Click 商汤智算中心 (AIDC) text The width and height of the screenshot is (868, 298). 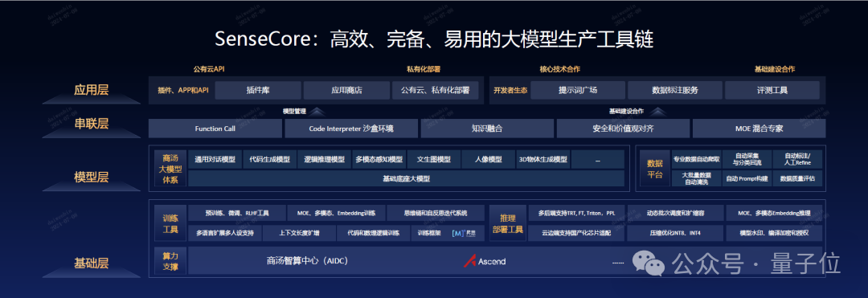(307, 261)
